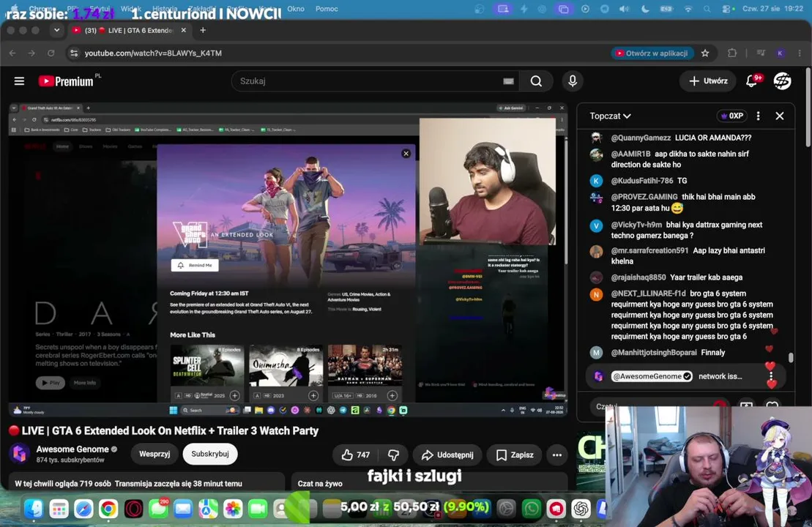Open Launchpad from the Dock
The image size is (812, 527).
pos(59,509)
